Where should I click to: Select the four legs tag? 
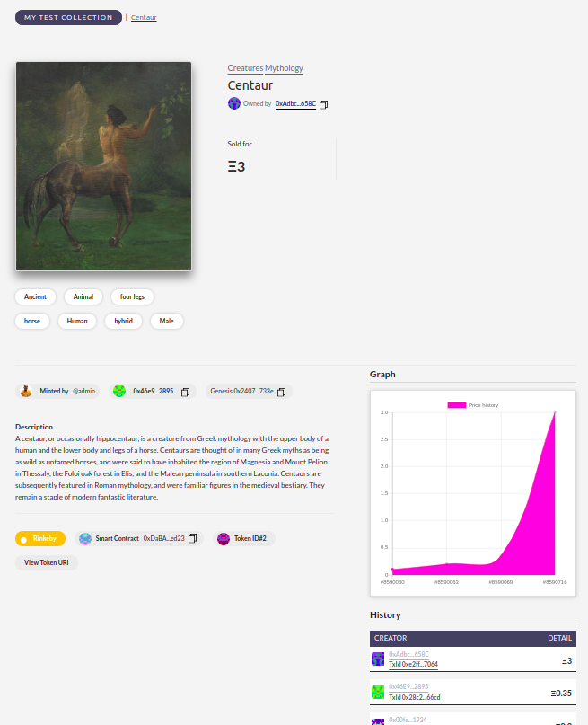pyautogui.click(x=132, y=296)
